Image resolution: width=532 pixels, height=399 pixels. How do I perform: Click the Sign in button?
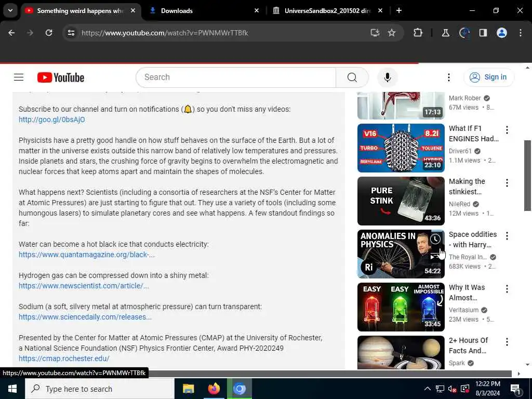[488, 77]
